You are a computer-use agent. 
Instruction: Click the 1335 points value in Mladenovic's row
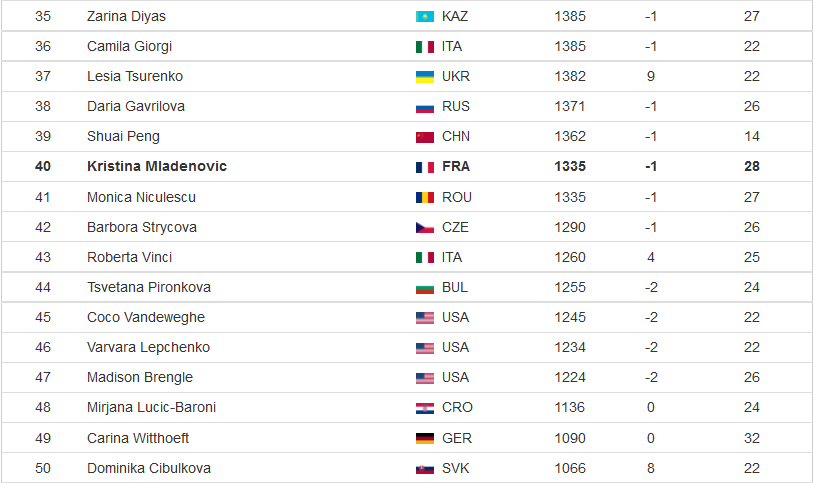(x=570, y=166)
